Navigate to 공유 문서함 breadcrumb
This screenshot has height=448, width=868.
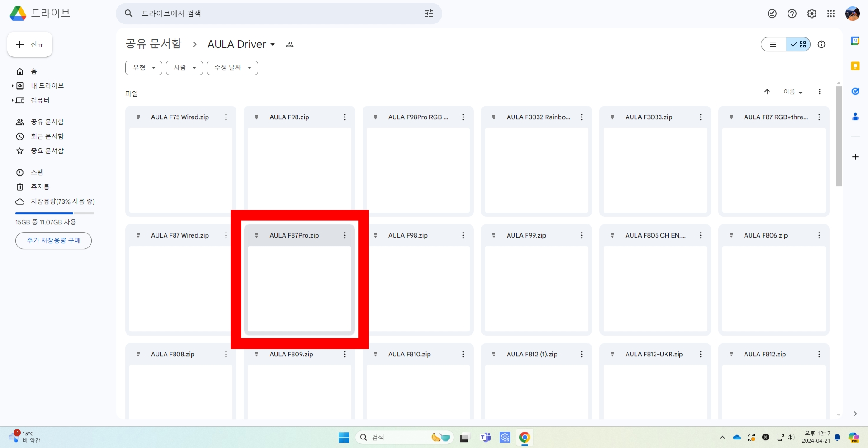pyautogui.click(x=154, y=44)
